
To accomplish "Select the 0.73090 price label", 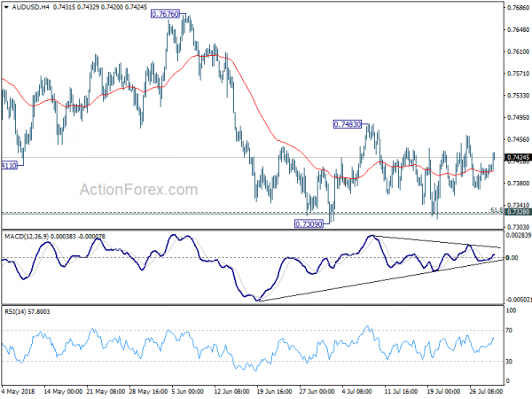I will tap(309, 224).
